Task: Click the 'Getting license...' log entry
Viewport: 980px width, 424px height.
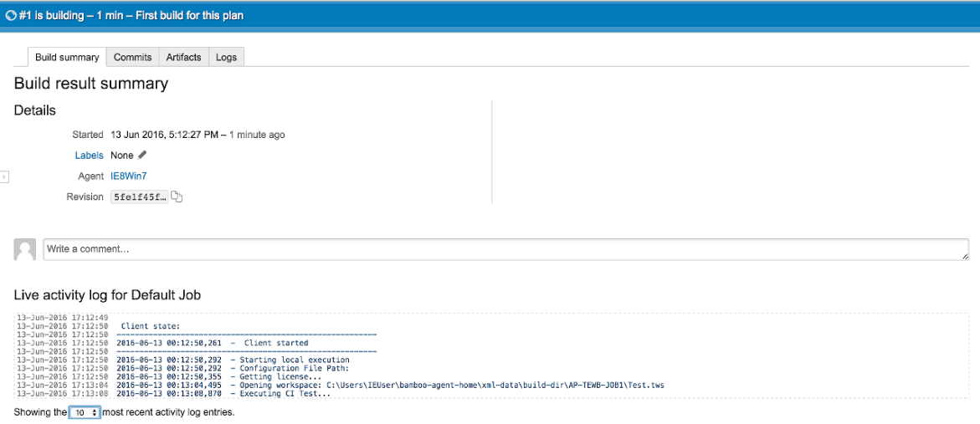Action: 218,377
